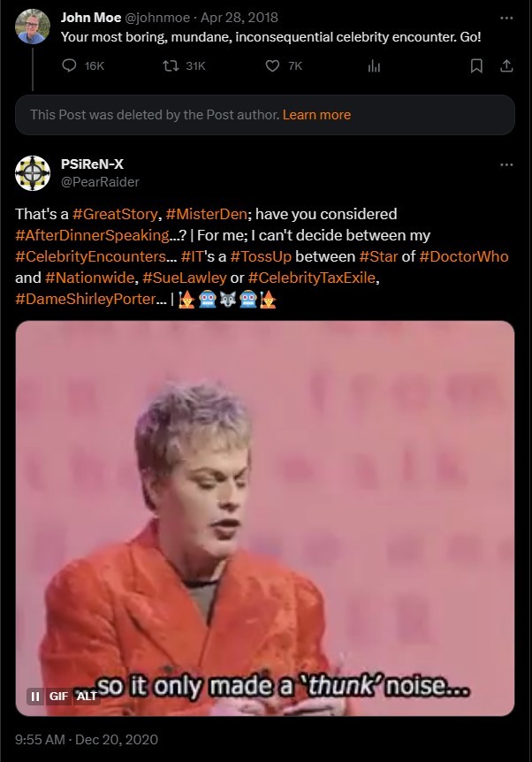Click the GIF badge on the media
This screenshot has width=532, height=762.
coord(58,696)
